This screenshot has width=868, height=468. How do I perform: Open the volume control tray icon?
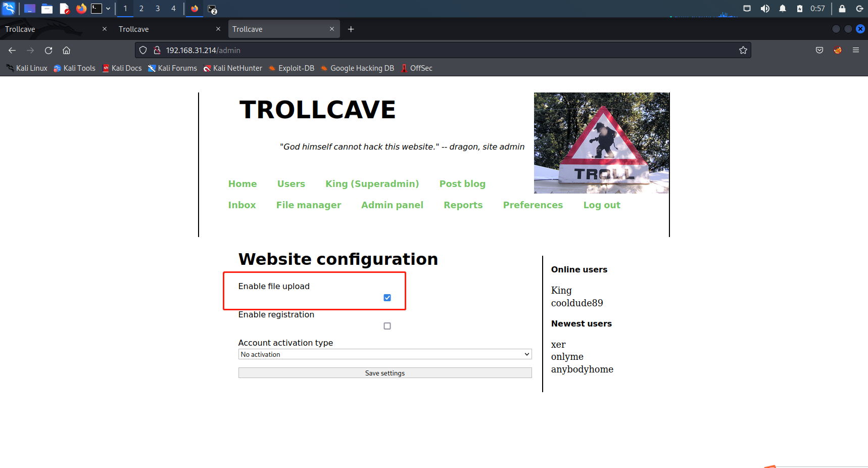[x=765, y=9]
